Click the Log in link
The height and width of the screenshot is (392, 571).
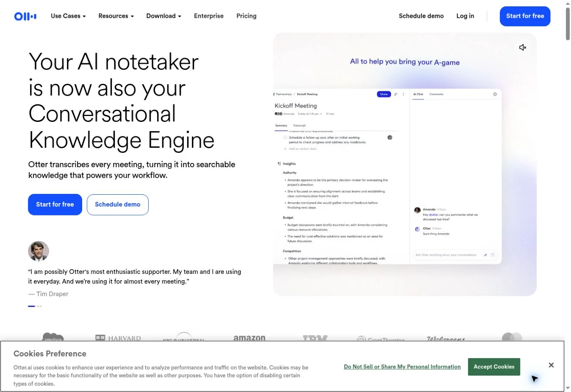click(465, 16)
